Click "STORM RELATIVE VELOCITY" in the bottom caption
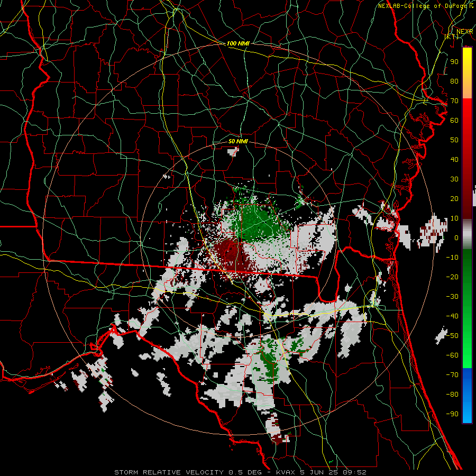The width and height of the screenshot is (476, 476). pos(169,472)
